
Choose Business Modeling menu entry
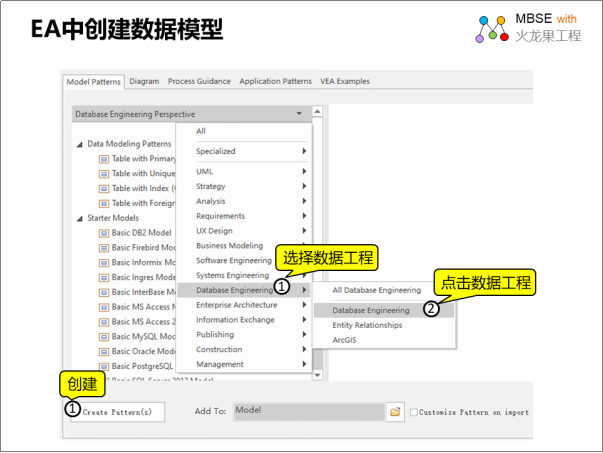[x=230, y=245]
